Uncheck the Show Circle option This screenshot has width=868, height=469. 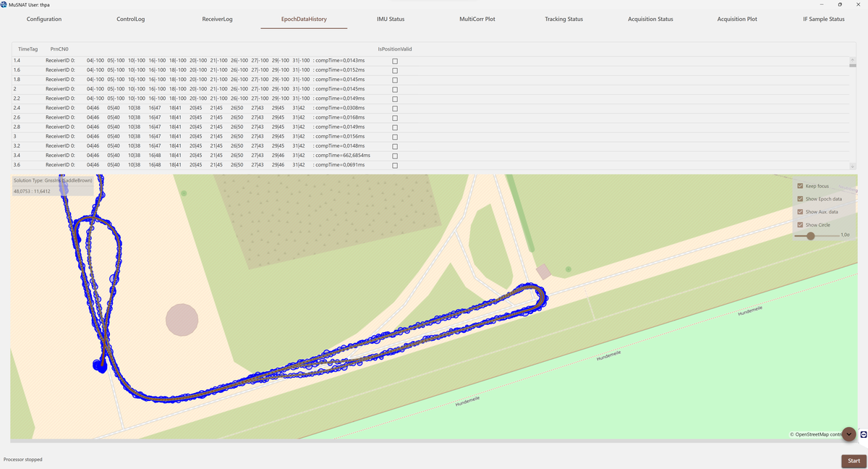tap(800, 225)
